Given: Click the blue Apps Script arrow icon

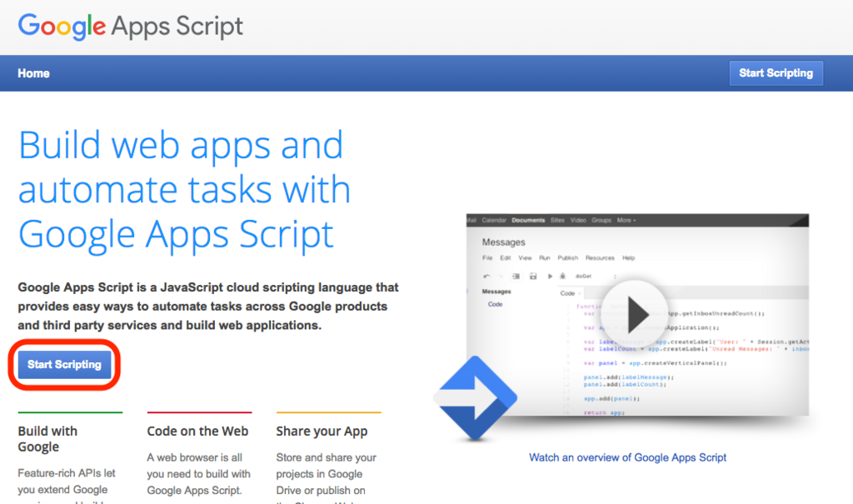Looking at the screenshot, I should pyautogui.click(x=475, y=398).
